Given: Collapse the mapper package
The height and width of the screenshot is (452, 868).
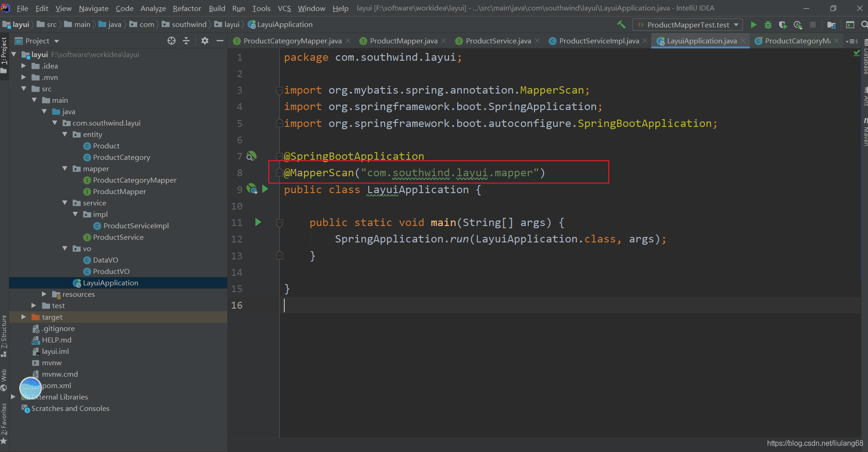Looking at the screenshot, I should pyautogui.click(x=65, y=168).
